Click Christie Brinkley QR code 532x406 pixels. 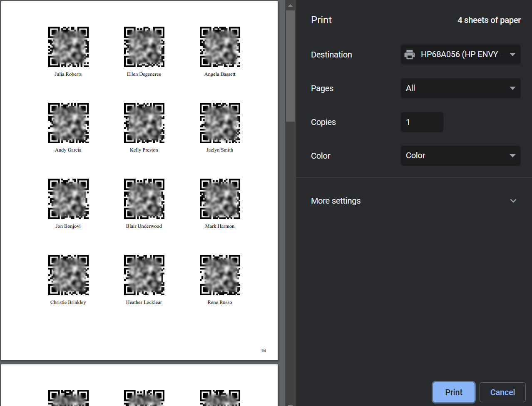(68, 275)
